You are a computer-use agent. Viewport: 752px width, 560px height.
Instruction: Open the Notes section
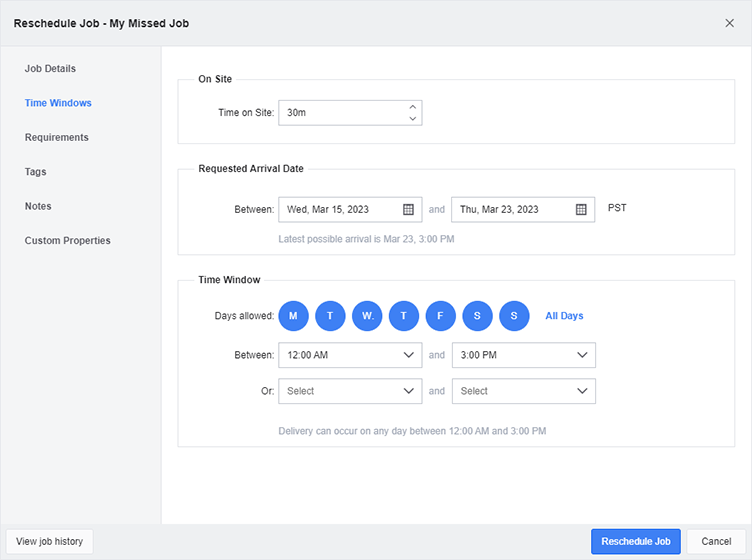(38, 206)
